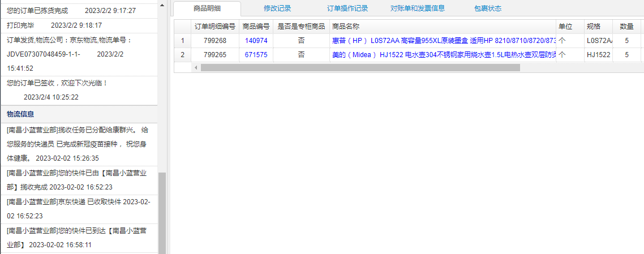Open the 美的 (Midea) HJ1522 kettle link

(x=444, y=54)
